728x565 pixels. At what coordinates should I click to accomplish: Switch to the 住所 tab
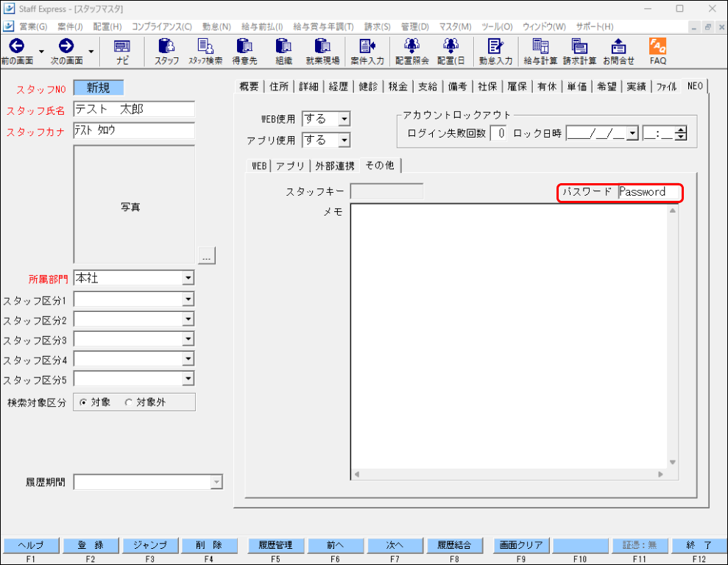(278, 86)
